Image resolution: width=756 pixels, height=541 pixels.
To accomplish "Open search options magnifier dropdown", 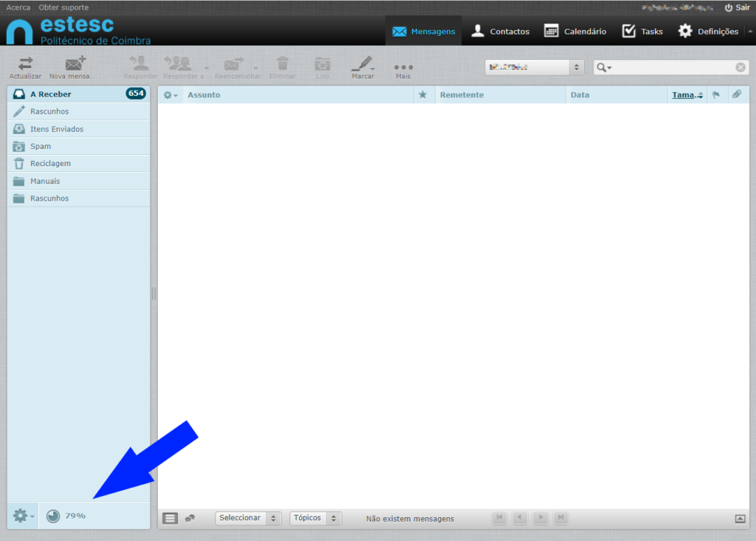I will click(x=604, y=67).
